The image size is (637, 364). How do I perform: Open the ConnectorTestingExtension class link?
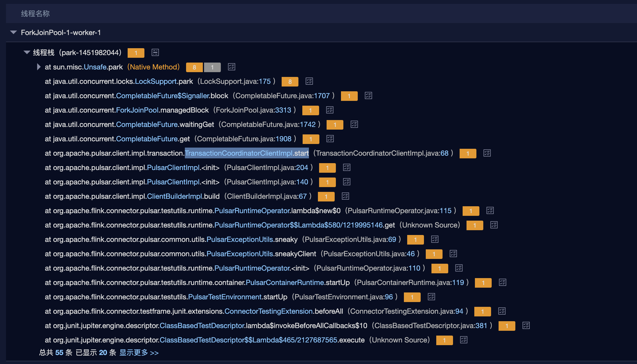pos(268,311)
